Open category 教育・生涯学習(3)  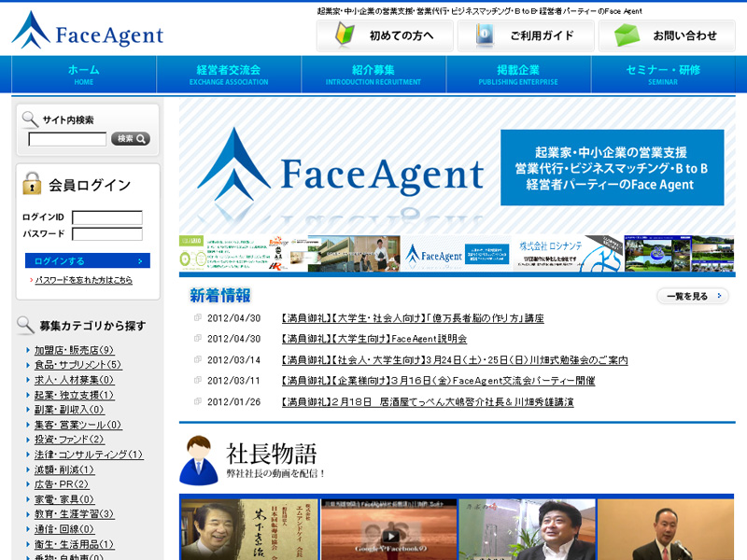75,514
